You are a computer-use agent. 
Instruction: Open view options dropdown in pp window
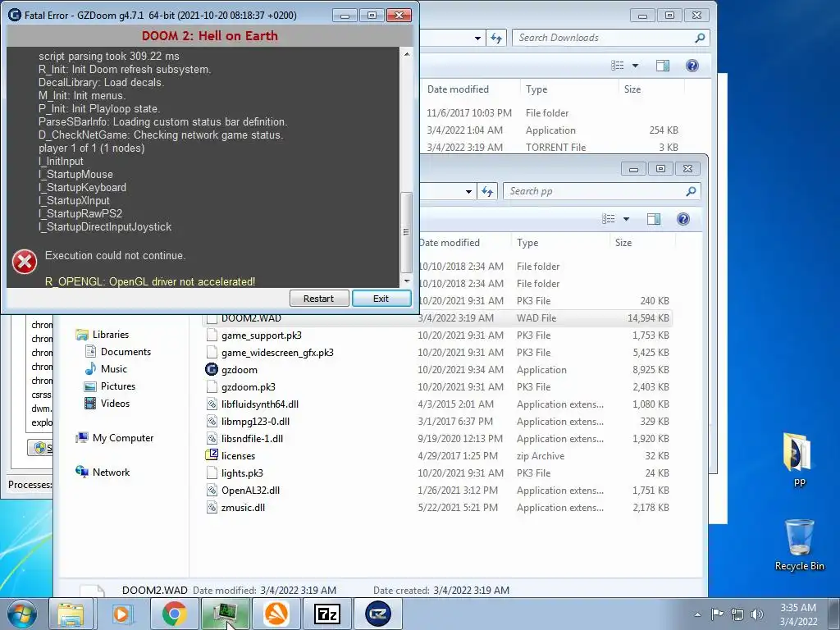pyautogui.click(x=626, y=218)
